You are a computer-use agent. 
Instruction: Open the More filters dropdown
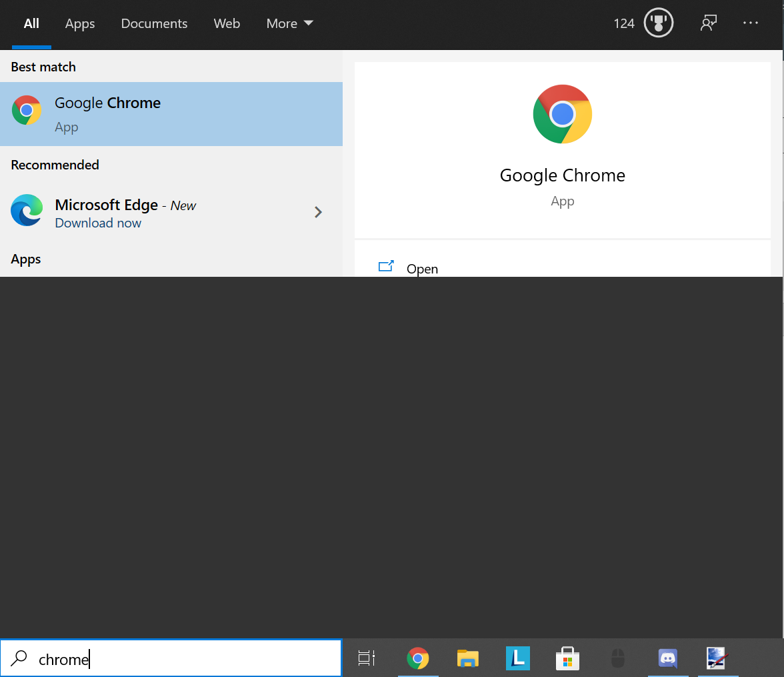pyautogui.click(x=289, y=23)
